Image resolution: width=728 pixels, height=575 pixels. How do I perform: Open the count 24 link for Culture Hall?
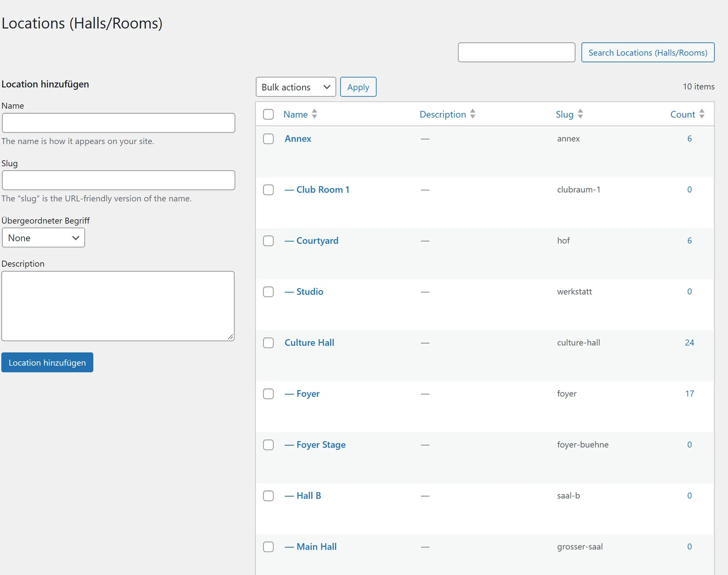(689, 343)
